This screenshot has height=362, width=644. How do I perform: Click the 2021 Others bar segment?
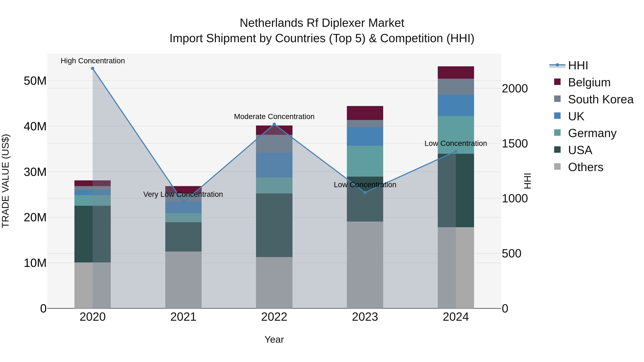[183, 280]
